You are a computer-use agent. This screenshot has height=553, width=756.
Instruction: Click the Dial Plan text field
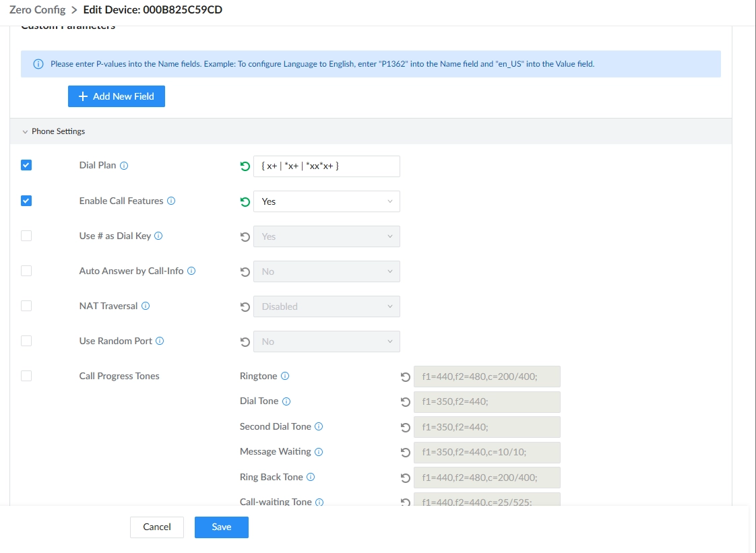coord(326,166)
